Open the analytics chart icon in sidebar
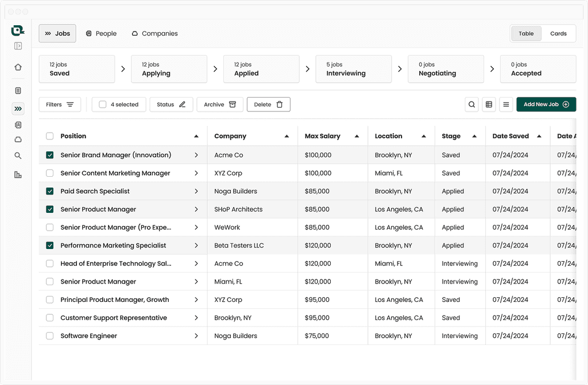Viewport: 588px width, 385px height. (x=18, y=174)
